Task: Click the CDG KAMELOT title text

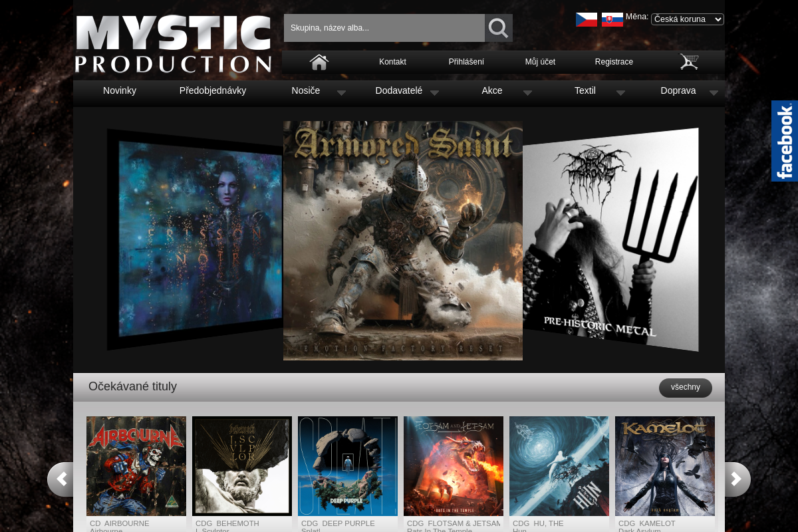Action: click(647, 523)
